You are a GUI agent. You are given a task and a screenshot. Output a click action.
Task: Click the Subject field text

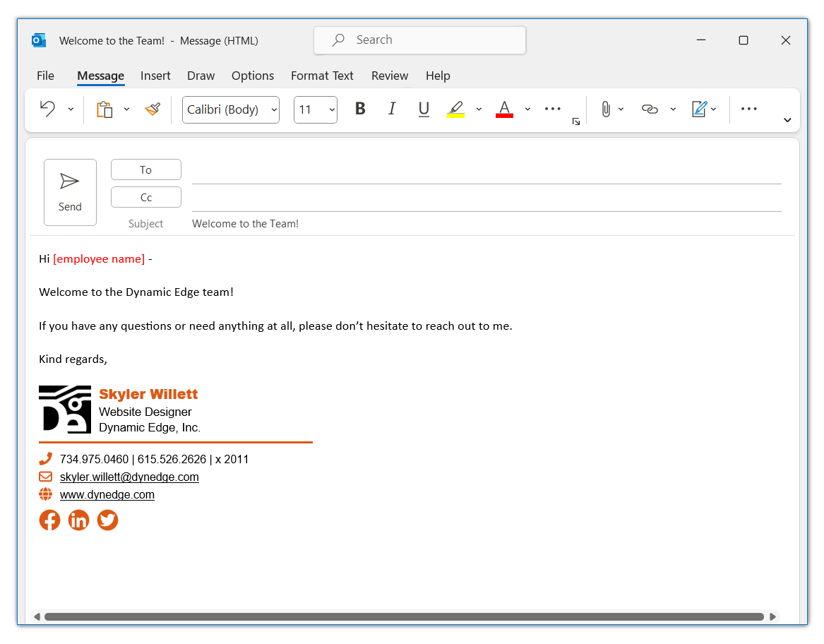(246, 223)
